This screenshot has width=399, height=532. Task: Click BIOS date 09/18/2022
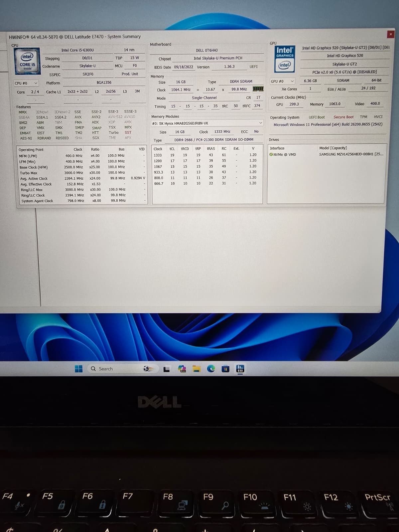pyautogui.click(x=184, y=67)
